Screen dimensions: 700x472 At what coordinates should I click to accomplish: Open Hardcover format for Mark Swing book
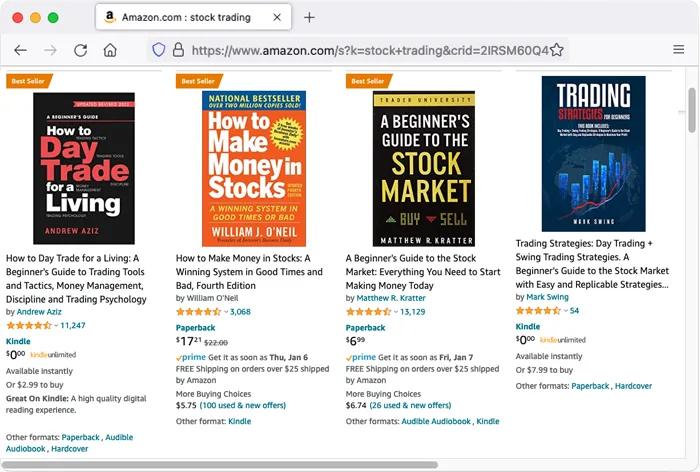(x=633, y=386)
